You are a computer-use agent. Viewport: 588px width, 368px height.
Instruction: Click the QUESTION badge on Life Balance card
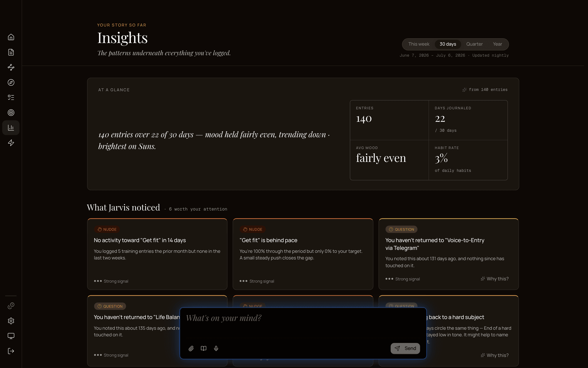(x=110, y=306)
